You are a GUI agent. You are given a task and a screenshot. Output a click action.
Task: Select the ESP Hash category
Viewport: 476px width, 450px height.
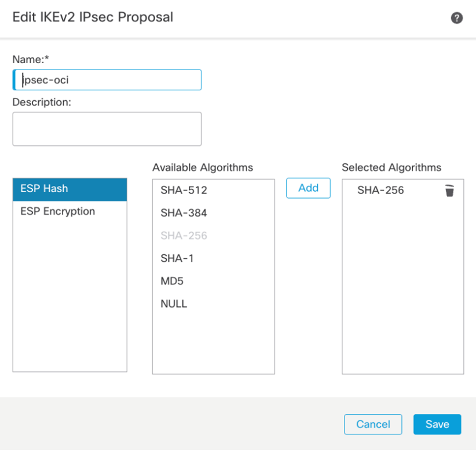click(69, 189)
